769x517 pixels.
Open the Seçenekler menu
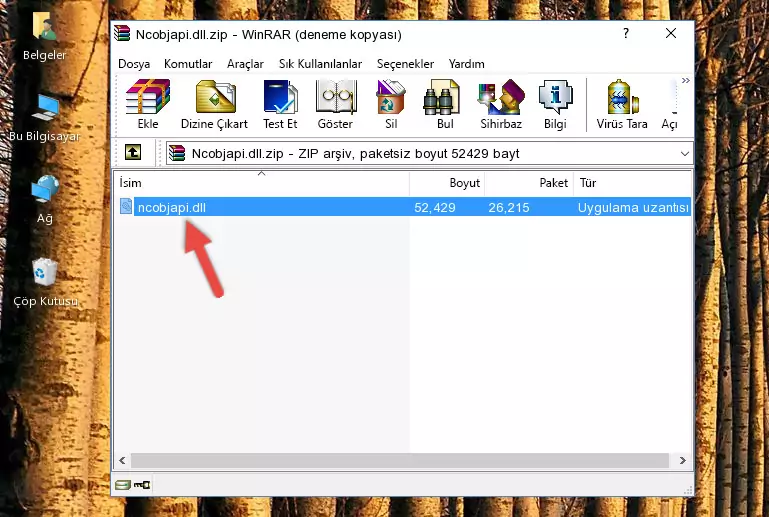coord(405,64)
